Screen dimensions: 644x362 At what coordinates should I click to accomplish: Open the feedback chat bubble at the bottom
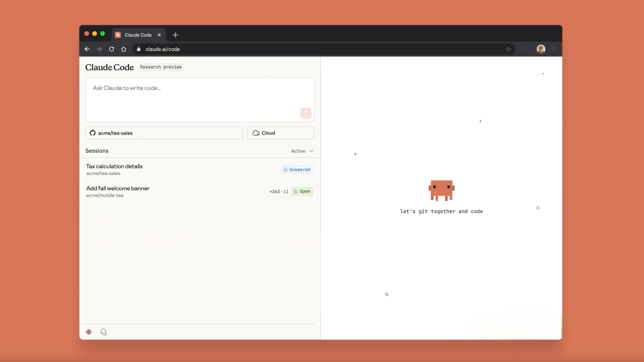click(x=104, y=331)
